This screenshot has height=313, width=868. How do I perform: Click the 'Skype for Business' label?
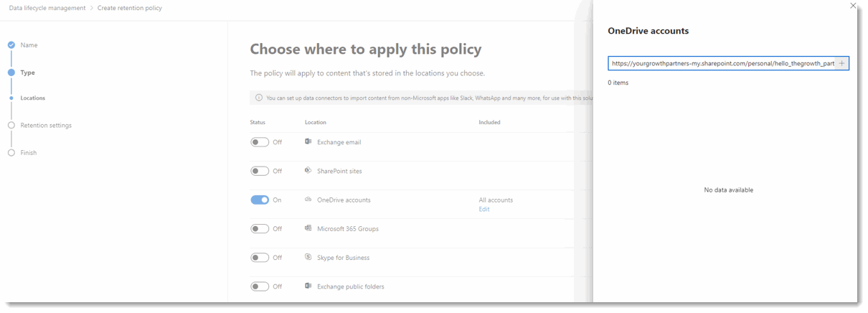[344, 257]
